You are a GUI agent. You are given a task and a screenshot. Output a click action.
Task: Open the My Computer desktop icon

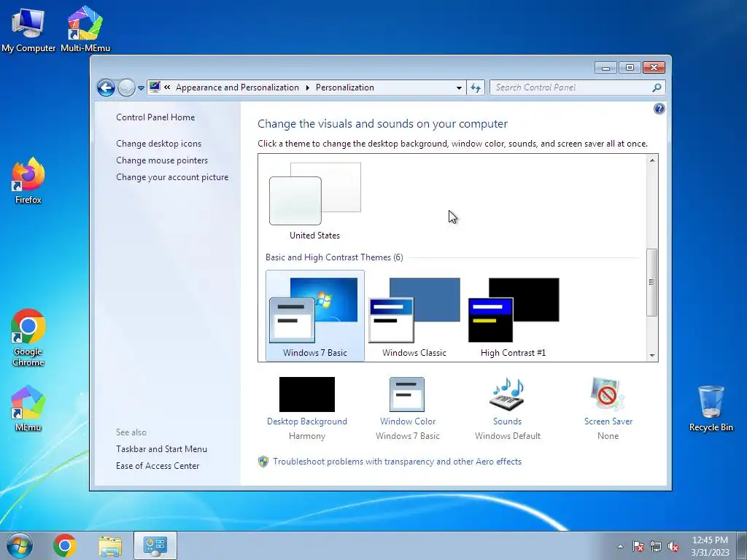pyautogui.click(x=28, y=28)
